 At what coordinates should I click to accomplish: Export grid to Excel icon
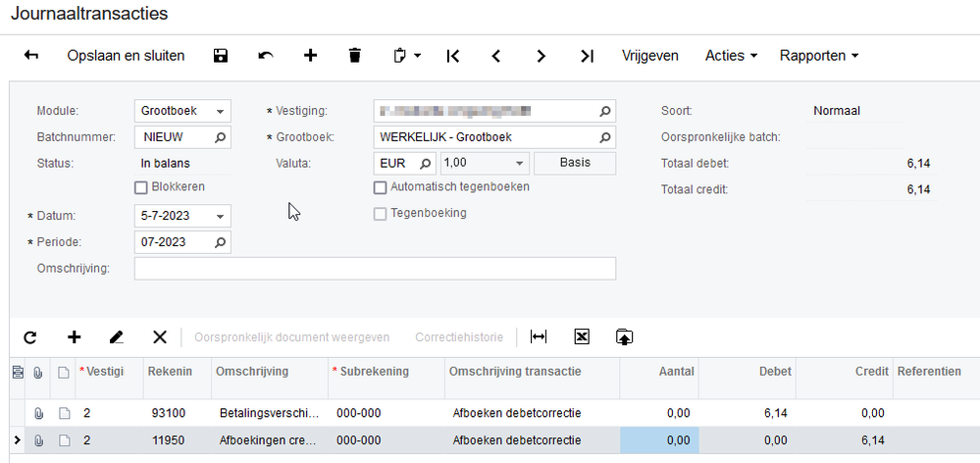[582, 337]
